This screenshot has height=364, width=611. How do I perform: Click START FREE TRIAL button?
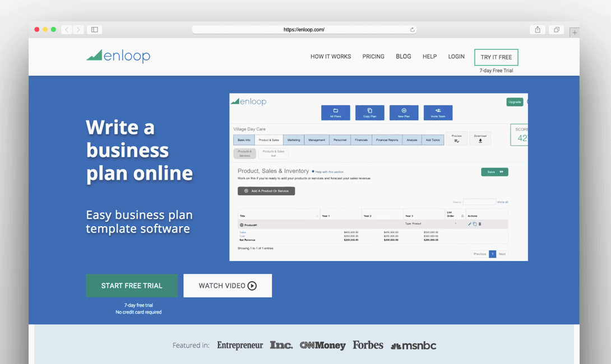point(132,286)
